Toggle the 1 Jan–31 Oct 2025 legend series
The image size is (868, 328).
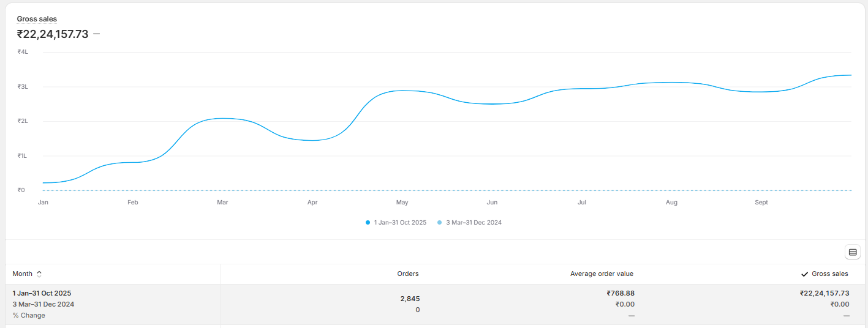tap(400, 223)
